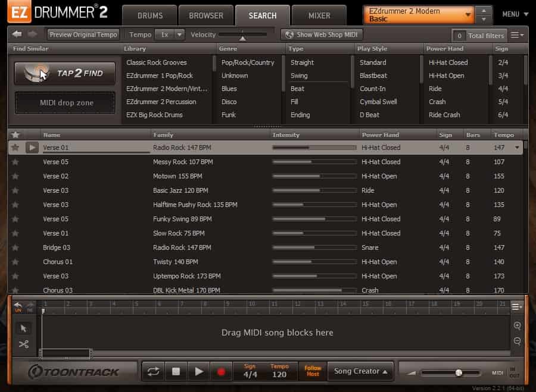536x392 pixels.
Task: Zoom out on the song track
Action: click(x=517, y=341)
